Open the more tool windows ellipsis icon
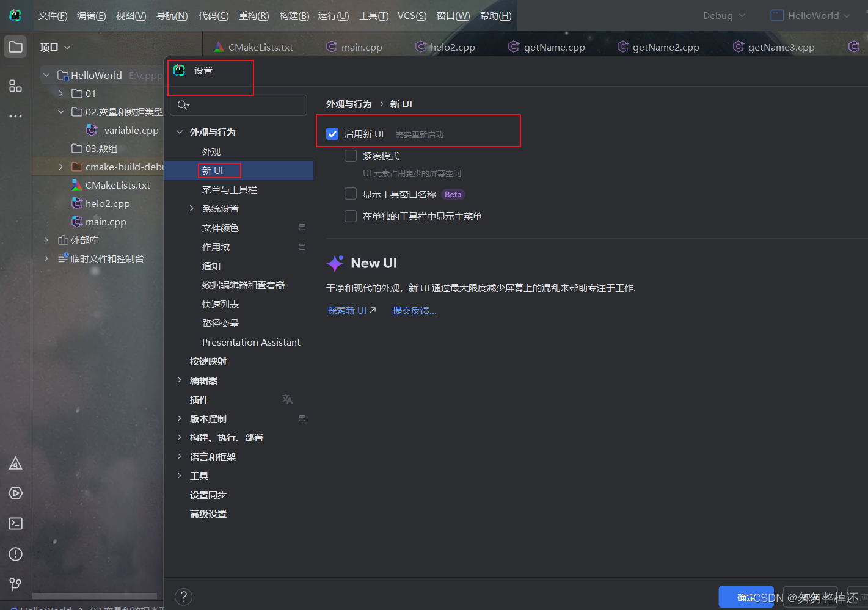Image resolution: width=868 pixels, height=610 pixels. tap(15, 116)
